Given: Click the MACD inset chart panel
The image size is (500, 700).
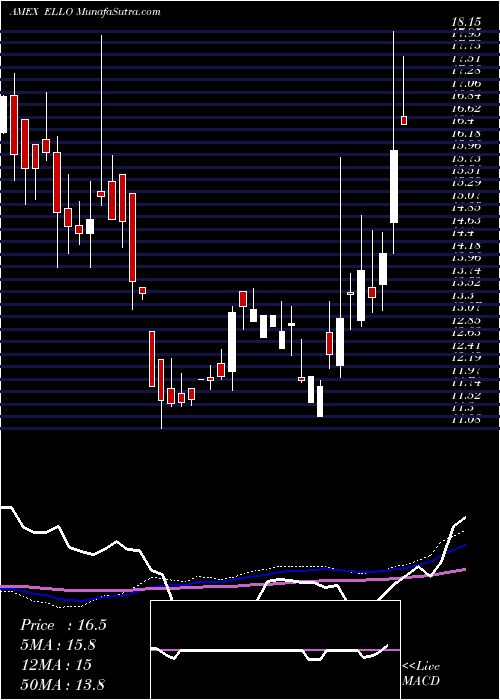Looking at the screenshot, I should (x=275, y=650).
